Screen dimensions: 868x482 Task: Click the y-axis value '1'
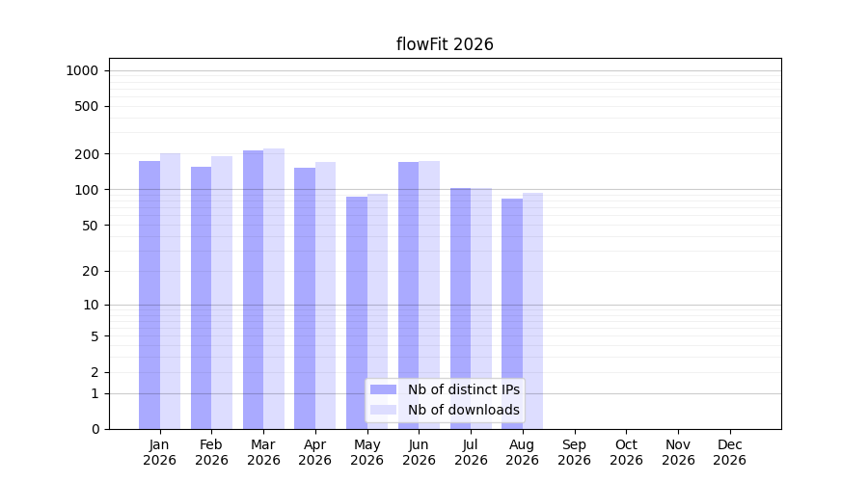95,394
